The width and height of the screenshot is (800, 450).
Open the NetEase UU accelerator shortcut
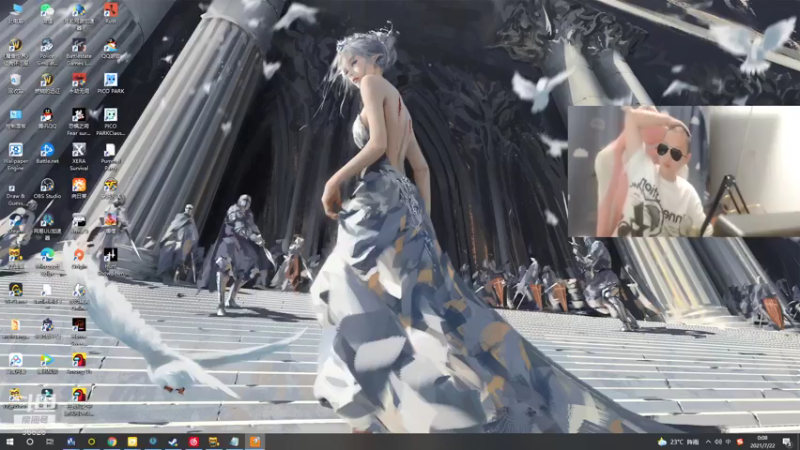tap(47, 226)
